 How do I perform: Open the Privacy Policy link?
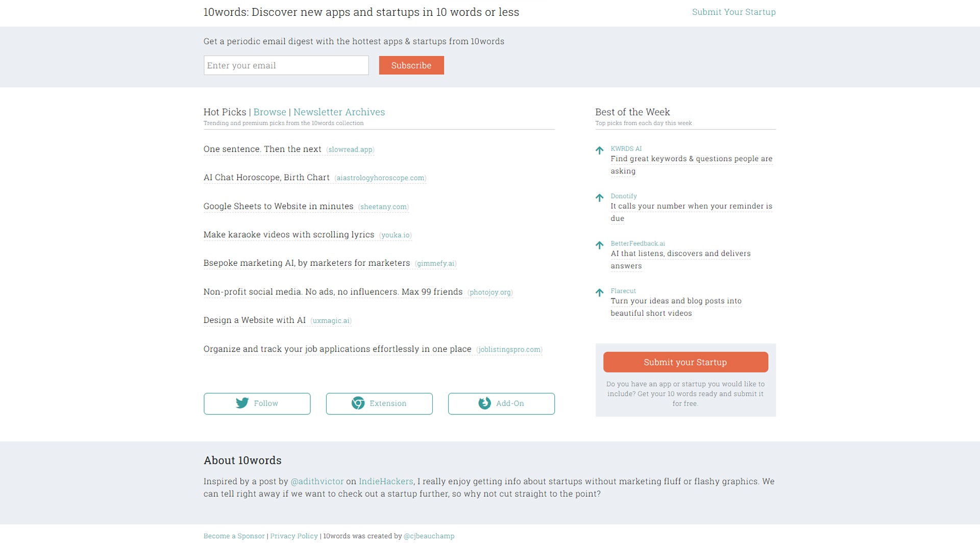coord(294,536)
